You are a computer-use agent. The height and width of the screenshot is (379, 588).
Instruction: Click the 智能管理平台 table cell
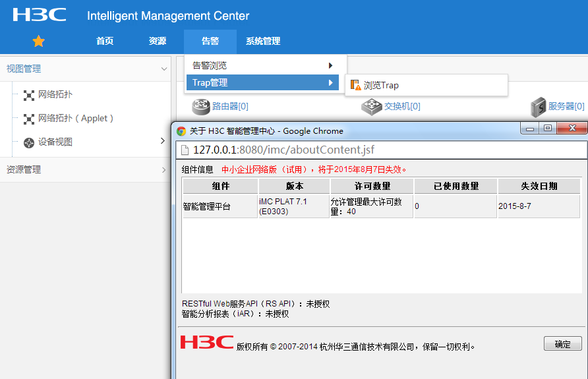[x=220, y=206]
